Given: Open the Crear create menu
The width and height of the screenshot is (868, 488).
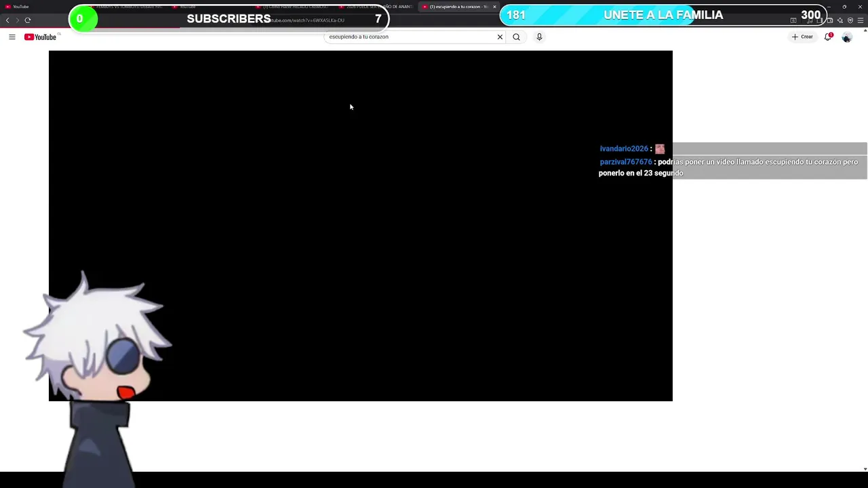Looking at the screenshot, I should click(802, 37).
